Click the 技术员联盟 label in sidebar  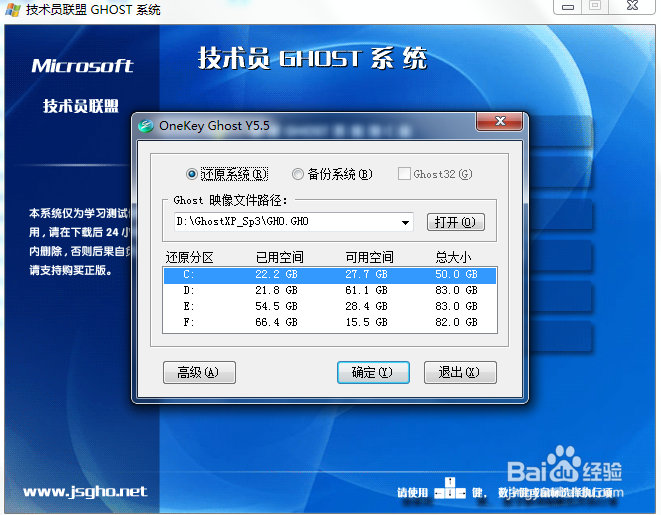click(81, 106)
